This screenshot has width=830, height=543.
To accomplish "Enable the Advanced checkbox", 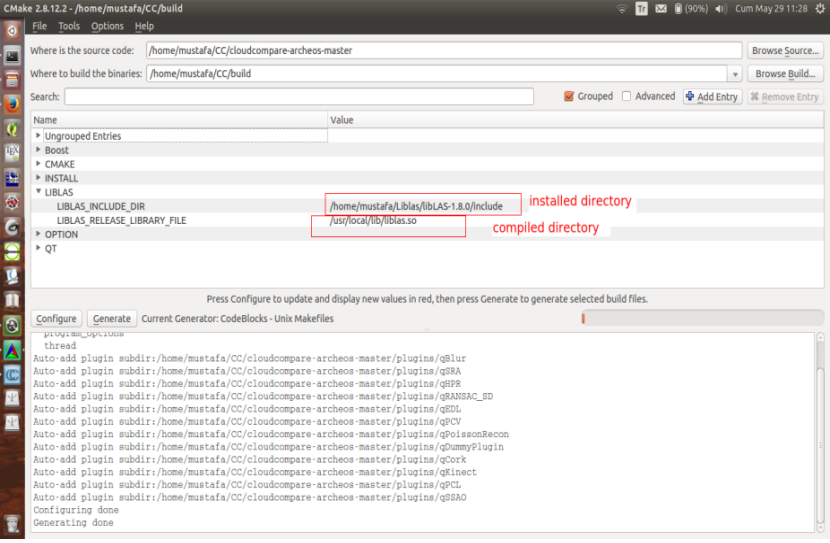I will click(627, 97).
